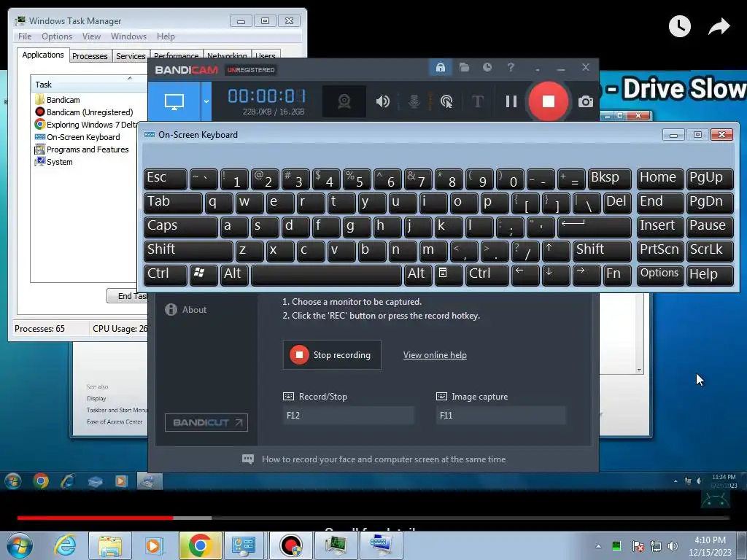
Task: Open the Options menu in Task Manager
Action: [57, 36]
